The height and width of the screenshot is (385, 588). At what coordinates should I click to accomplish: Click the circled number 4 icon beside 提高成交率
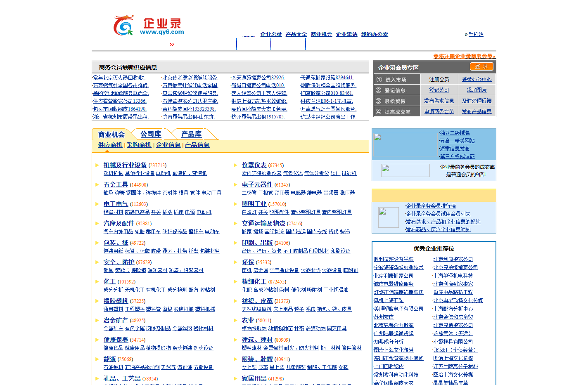click(x=379, y=111)
